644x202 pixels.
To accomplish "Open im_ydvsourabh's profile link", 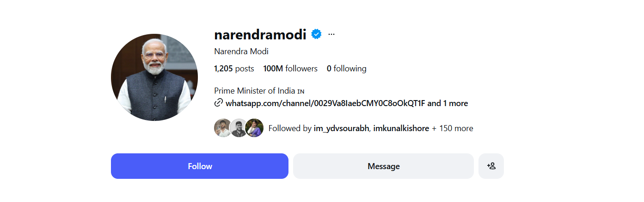I will pos(341,128).
